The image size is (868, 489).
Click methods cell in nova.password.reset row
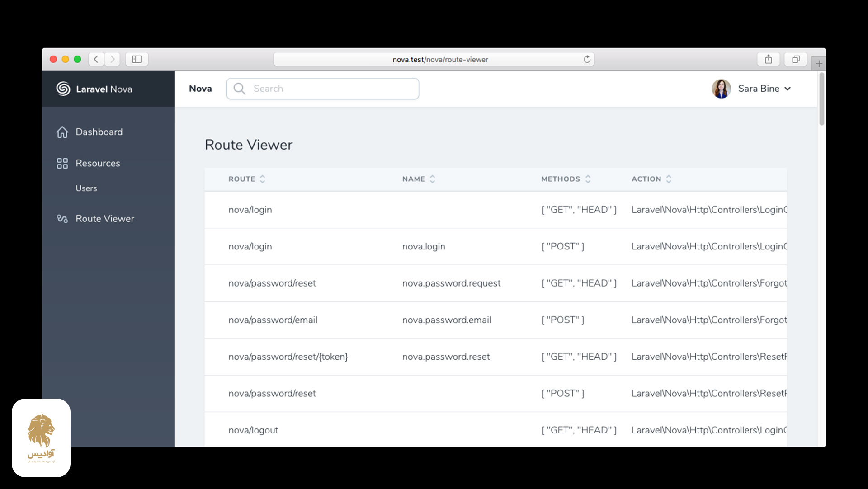tap(579, 357)
